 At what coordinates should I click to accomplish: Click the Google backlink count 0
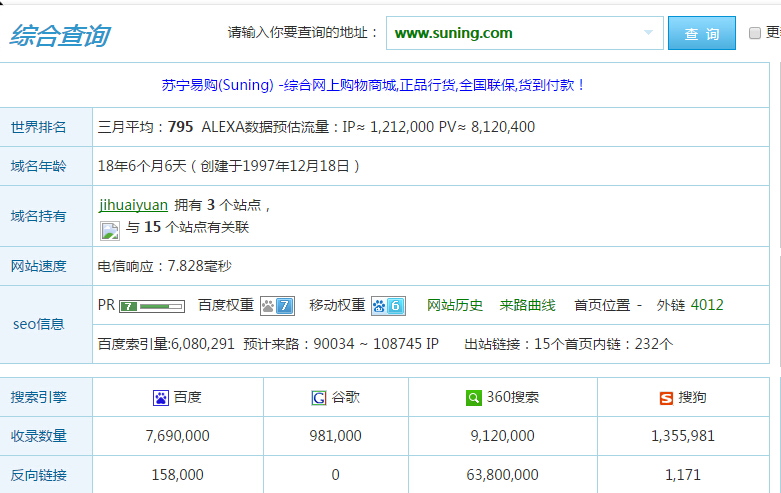click(x=335, y=475)
